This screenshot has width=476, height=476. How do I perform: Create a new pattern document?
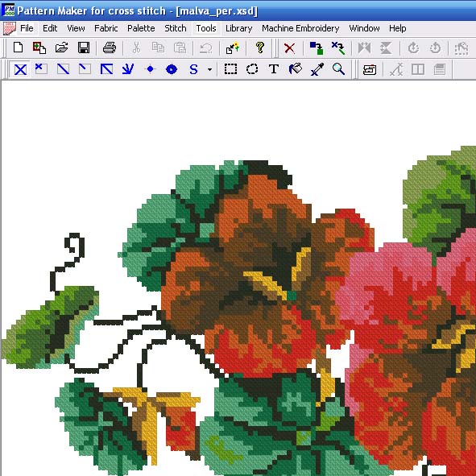(x=19, y=48)
